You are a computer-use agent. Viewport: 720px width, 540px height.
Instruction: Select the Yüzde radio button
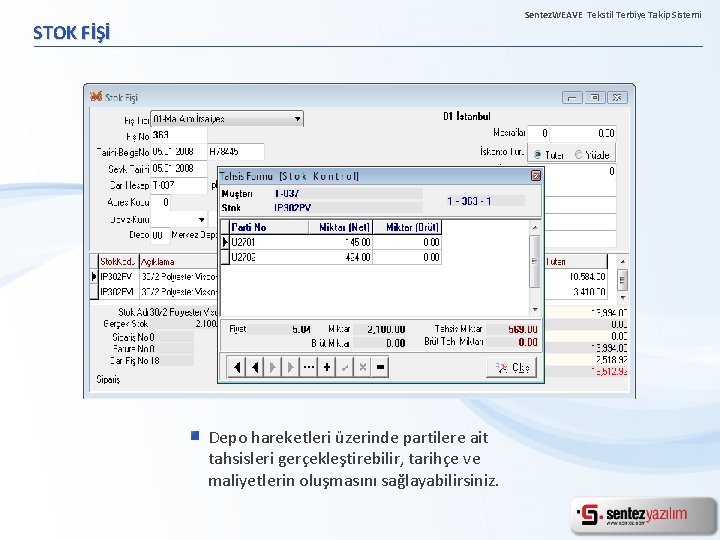click(579, 155)
